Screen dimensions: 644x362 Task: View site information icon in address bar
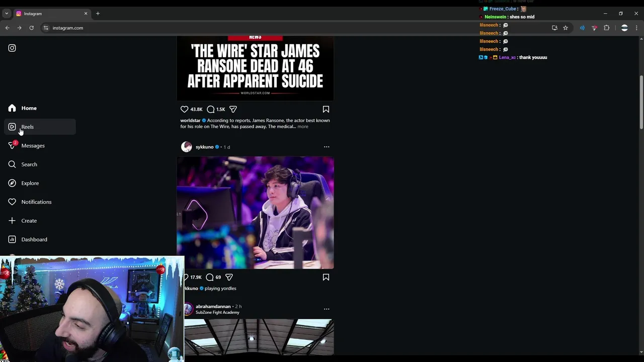pos(46,28)
